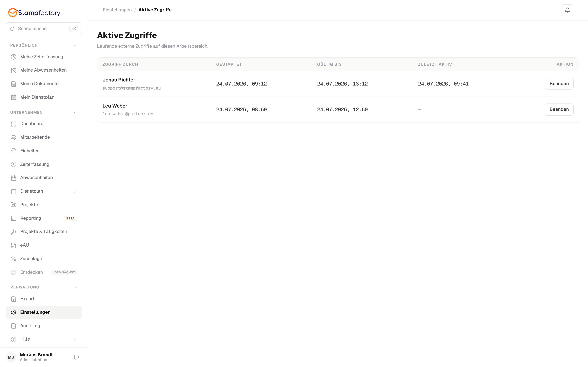Expand the Hilfe submenu arrow

75,339
